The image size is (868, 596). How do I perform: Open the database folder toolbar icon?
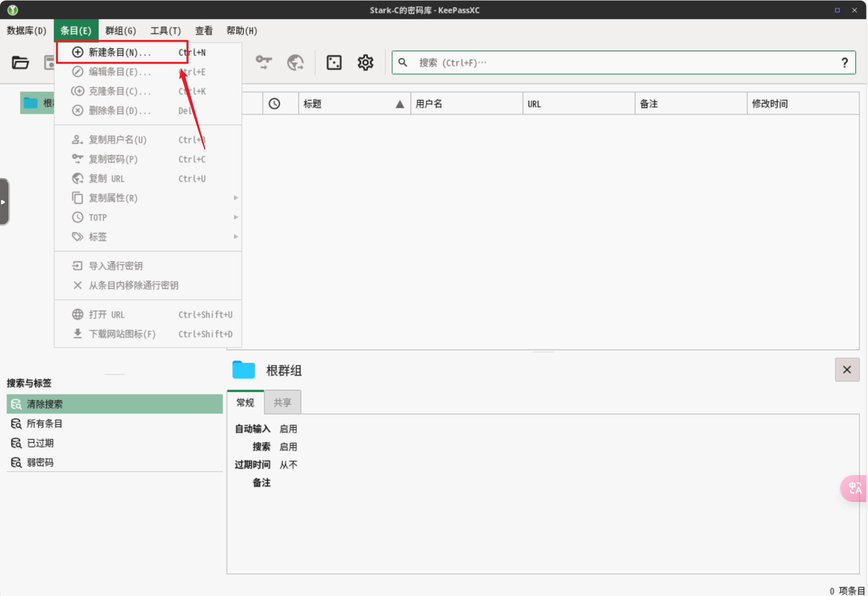(x=20, y=63)
